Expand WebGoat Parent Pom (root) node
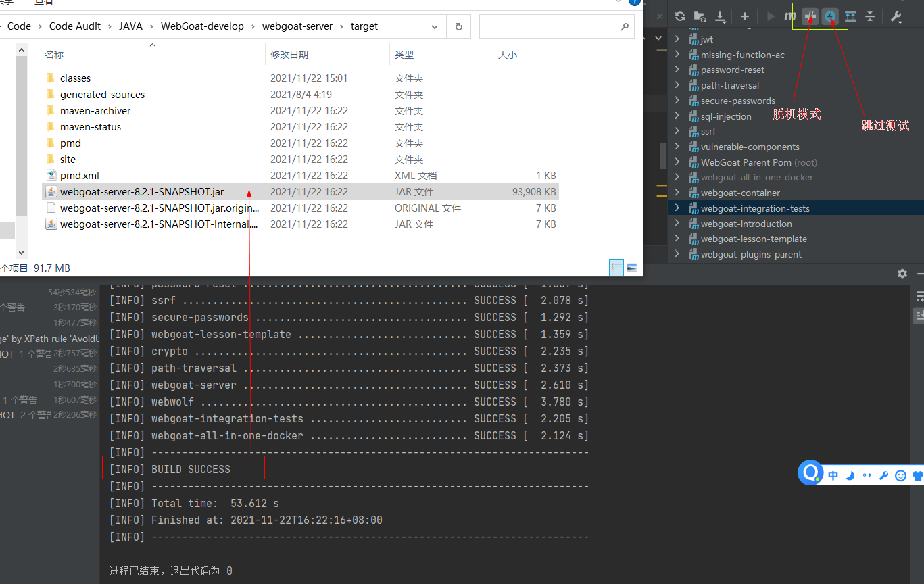 point(677,162)
